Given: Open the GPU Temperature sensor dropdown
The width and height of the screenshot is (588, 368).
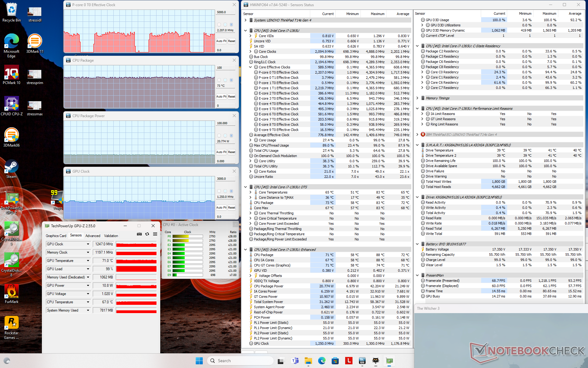Looking at the screenshot, I should [88, 261].
